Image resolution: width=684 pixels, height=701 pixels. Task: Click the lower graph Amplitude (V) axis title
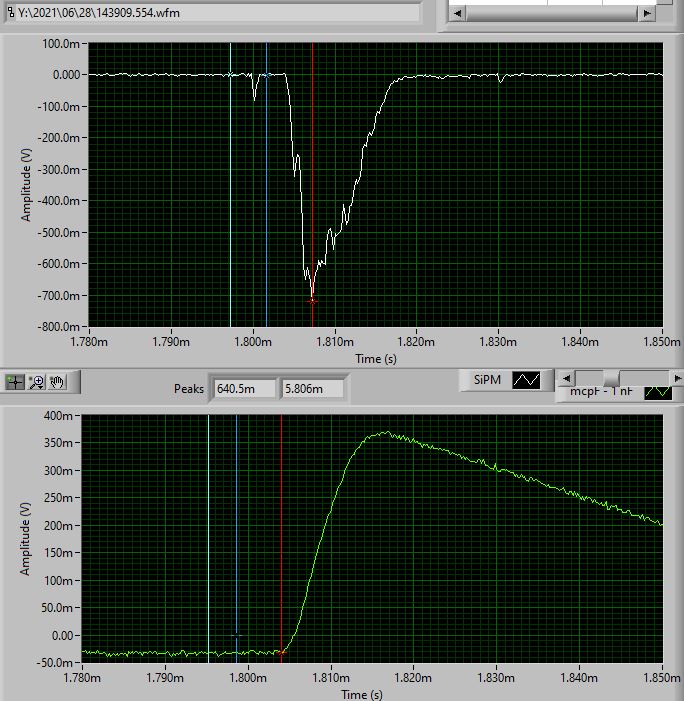point(25,539)
